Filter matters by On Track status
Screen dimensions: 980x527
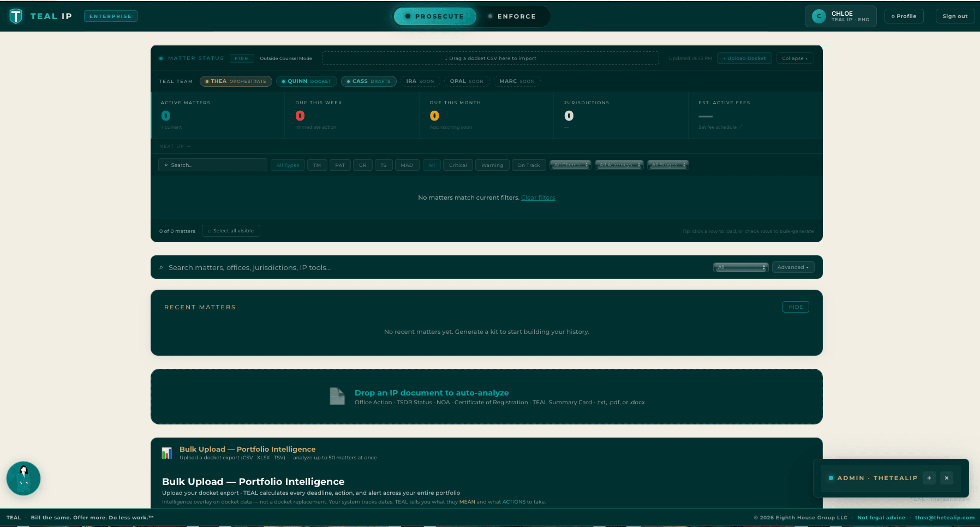point(529,165)
